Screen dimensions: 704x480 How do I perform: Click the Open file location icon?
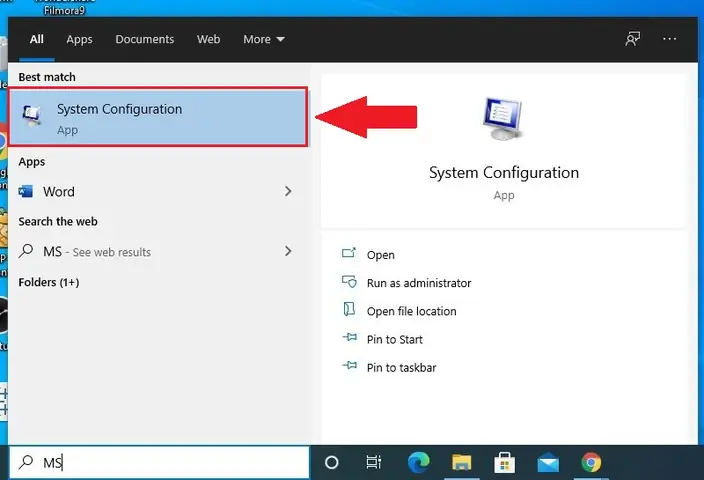click(349, 309)
